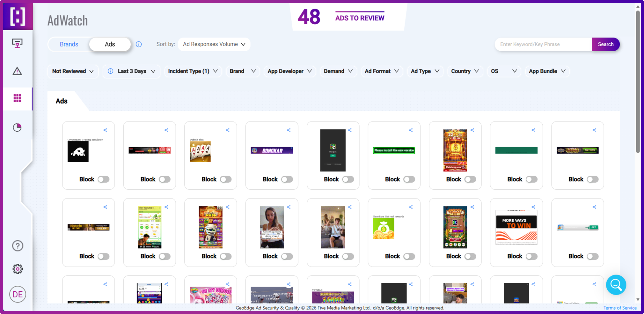Image resolution: width=644 pixels, height=314 pixels.
Task: Click the info icon beside Ads tab
Action: coord(139,44)
